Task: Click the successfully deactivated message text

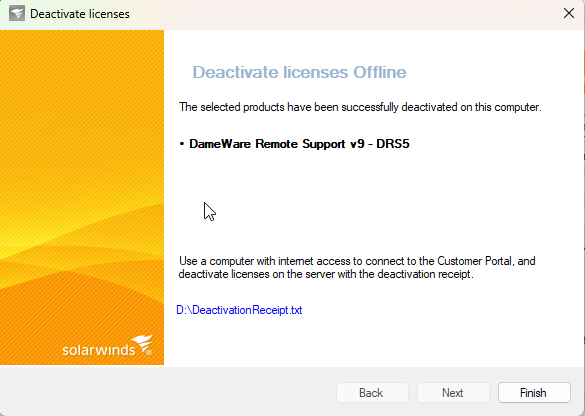Action: (360, 107)
